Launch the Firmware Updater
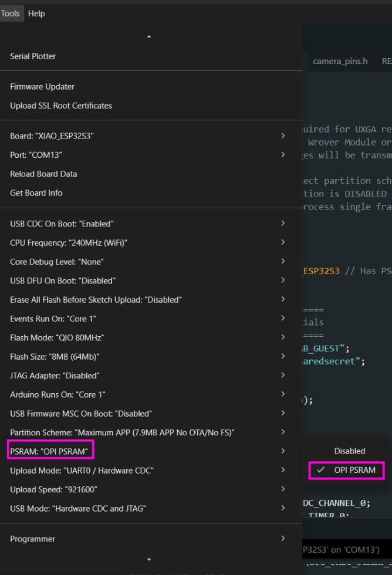This screenshot has width=392, height=575. coord(151,87)
